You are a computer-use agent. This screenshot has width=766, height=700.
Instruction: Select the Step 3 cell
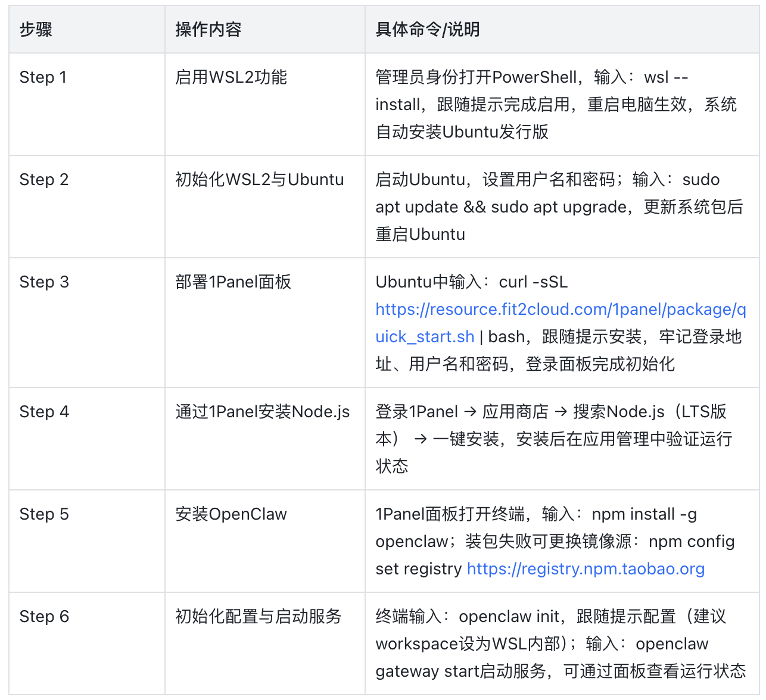[44, 282]
